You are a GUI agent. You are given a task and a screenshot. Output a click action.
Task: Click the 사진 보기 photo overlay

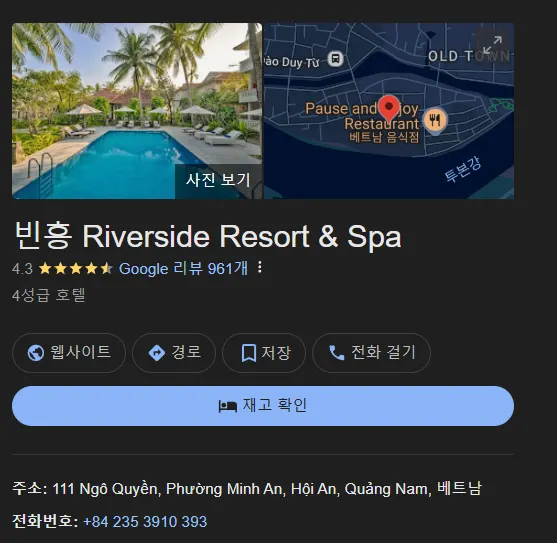pos(218,180)
